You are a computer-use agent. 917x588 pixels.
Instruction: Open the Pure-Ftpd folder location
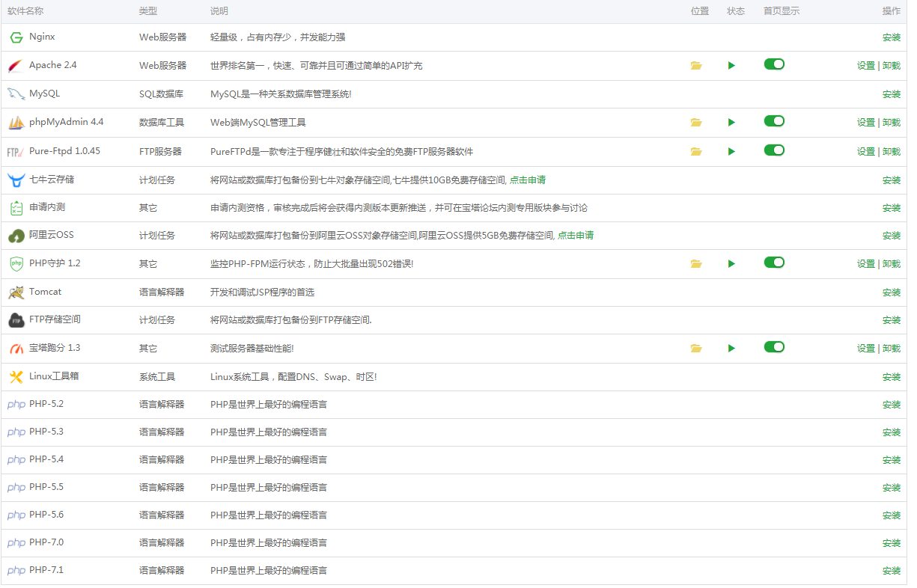click(696, 152)
